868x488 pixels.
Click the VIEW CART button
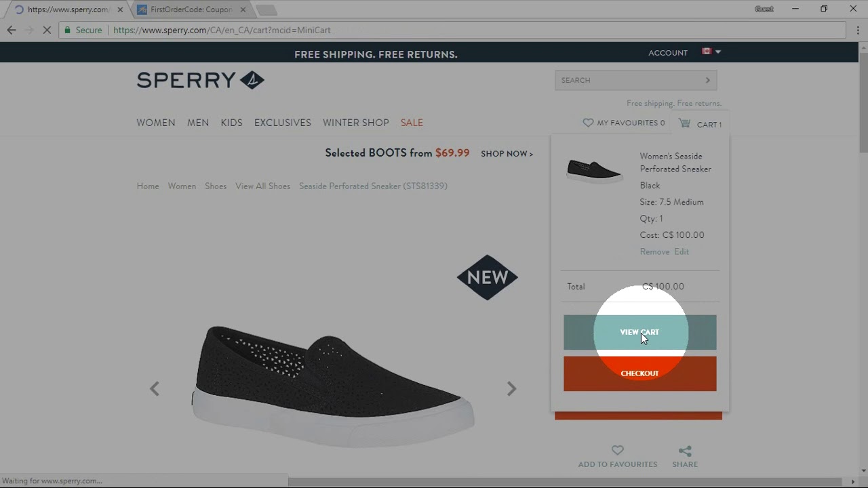[639, 332]
